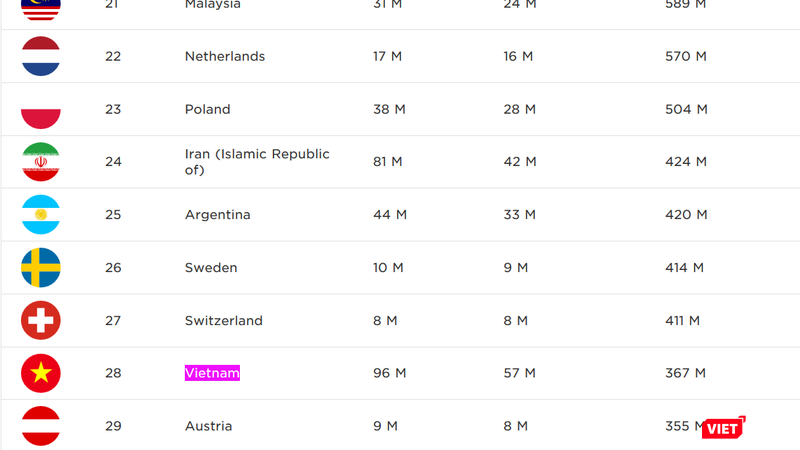This screenshot has width=800, height=450.
Task: Click the 570 M value for Netherlands
Action: pyautogui.click(x=686, y=57)
